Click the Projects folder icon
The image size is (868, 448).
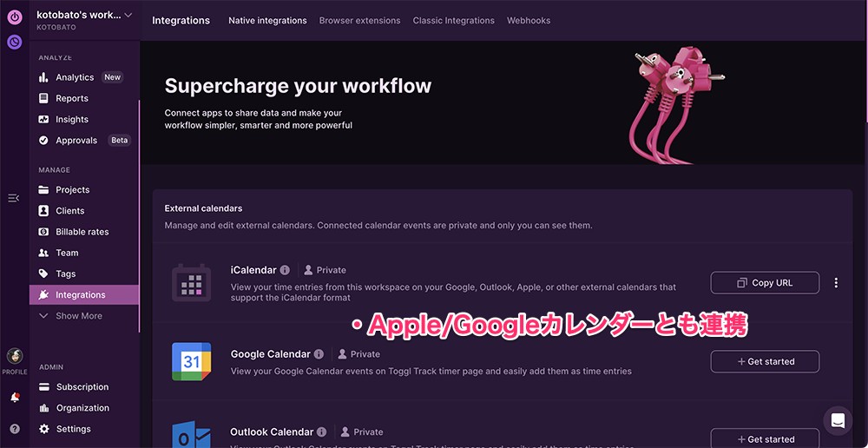tap(43, 190)
